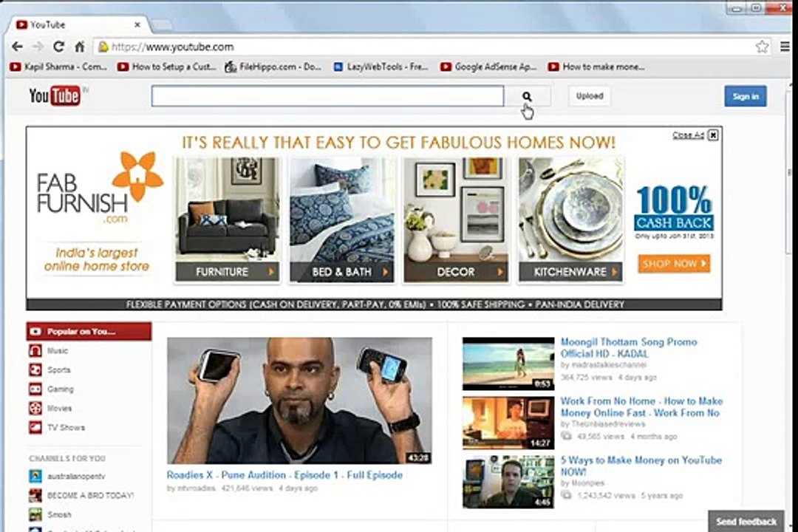The height and width of the screenshot is (532, 798).
Task: Select the Gaming category icon
Action: pyautogui.click(x=35, y=389)
